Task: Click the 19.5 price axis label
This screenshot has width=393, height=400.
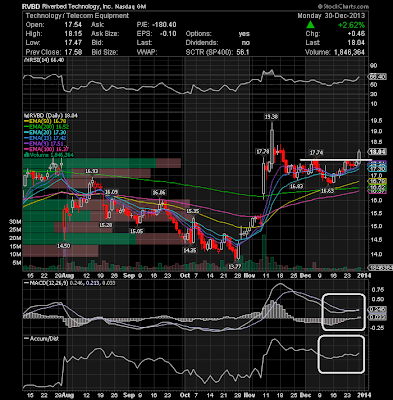Action: (x=377, y=121)
